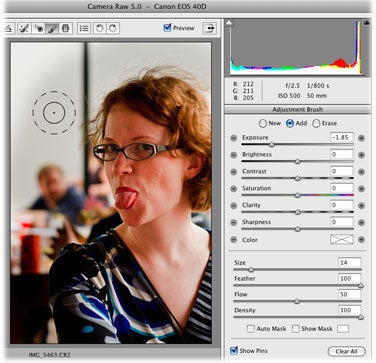Click the plus button beside Contrast
This screenshot has height=363, width=376.
361,172
